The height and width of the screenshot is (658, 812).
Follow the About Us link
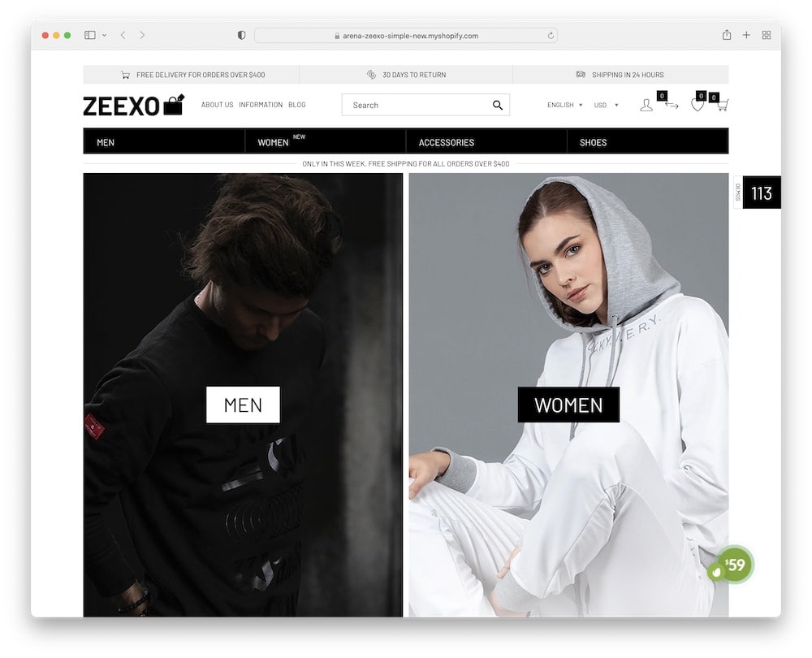(217, 105)
